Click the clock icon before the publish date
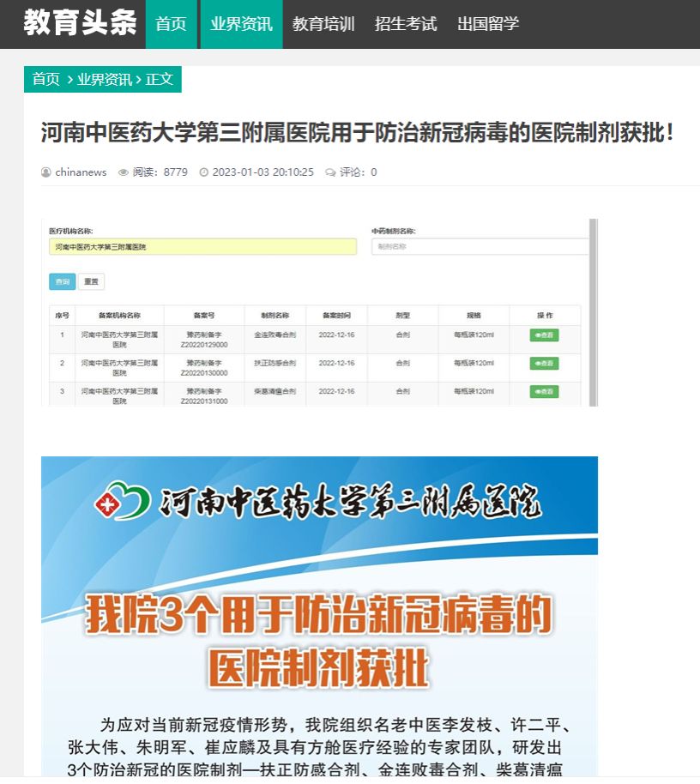Image resolution: width=700 pixels, height=784 pixels. tap(204, 172)
